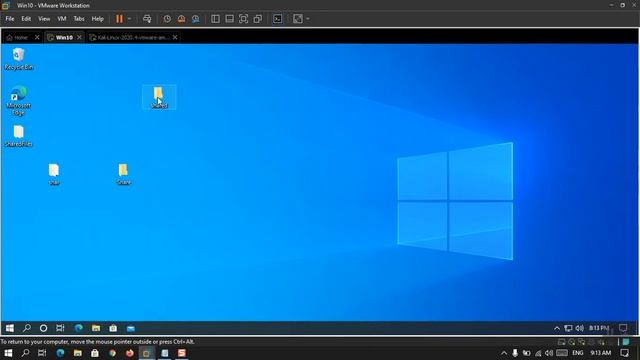Click the host clock showing 9:13 AM
This screenshot has height=360, width=640.
click(x=600, y=353)
